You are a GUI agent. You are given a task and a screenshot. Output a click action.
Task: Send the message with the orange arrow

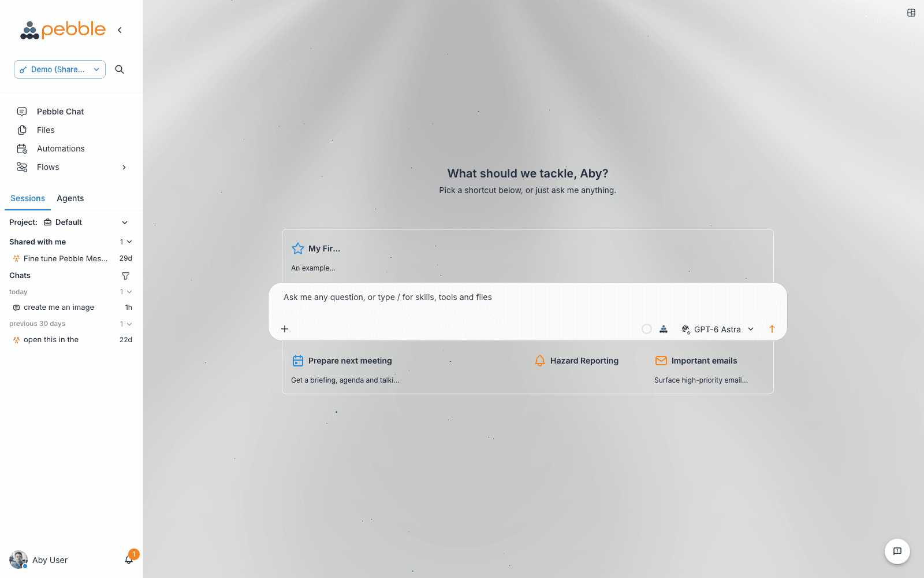coord(772,329)
